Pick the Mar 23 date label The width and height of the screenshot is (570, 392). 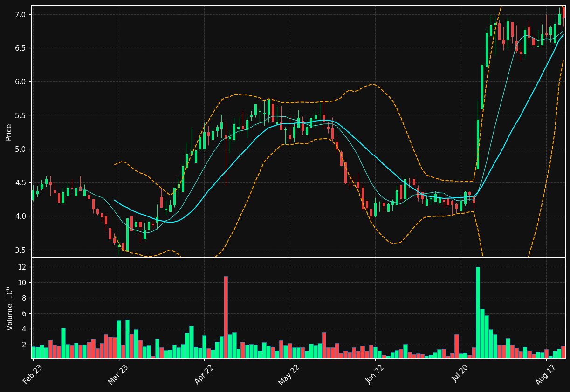click(118, 374)
